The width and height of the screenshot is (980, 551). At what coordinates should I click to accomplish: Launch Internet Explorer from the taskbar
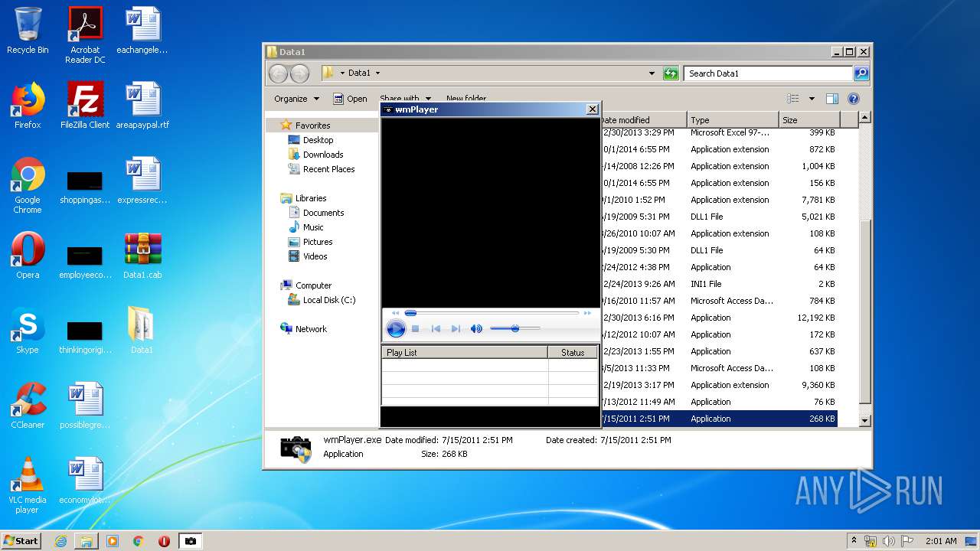tap(60, 541)
